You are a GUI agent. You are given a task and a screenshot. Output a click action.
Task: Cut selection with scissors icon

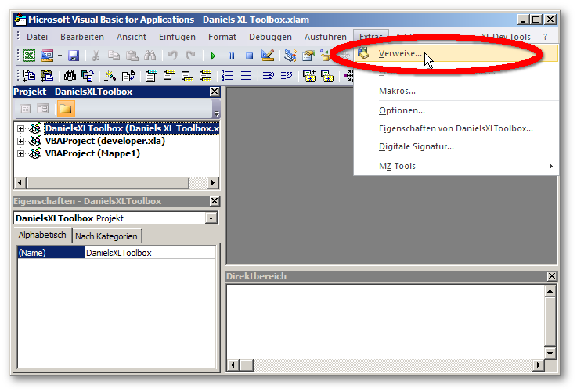(96, 56)
